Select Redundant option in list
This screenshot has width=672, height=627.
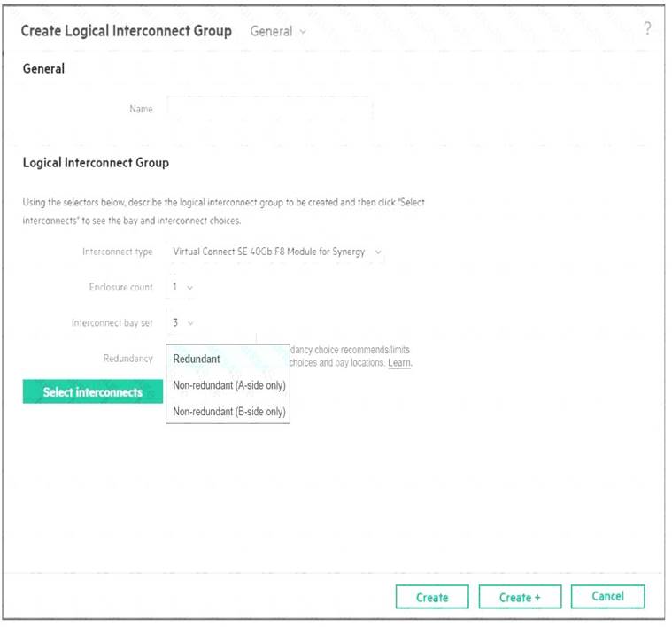(228, 359)
